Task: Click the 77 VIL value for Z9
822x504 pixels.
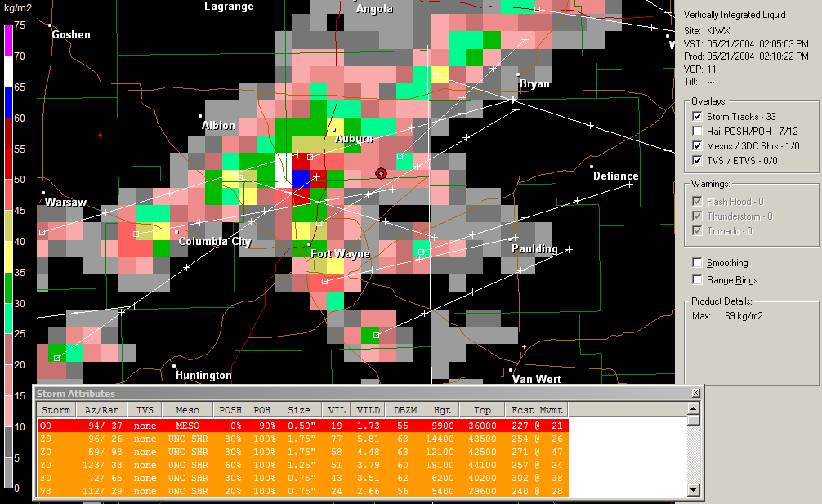Action: tap(337, 439)
